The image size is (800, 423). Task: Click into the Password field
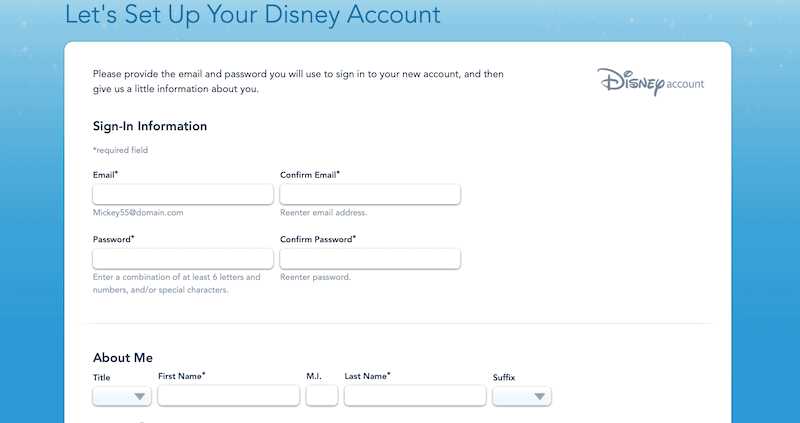click(183, 259)
